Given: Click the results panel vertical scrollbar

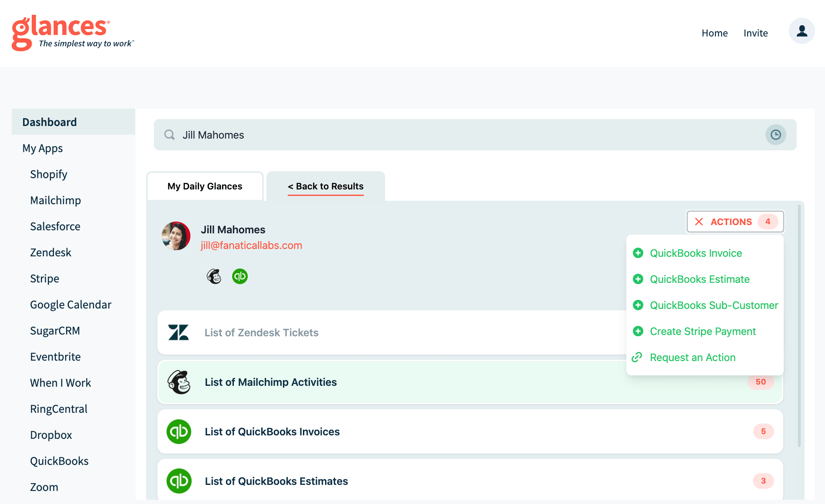Looking at the screenshot, I should pyautogui.click(x=799, y=326).
